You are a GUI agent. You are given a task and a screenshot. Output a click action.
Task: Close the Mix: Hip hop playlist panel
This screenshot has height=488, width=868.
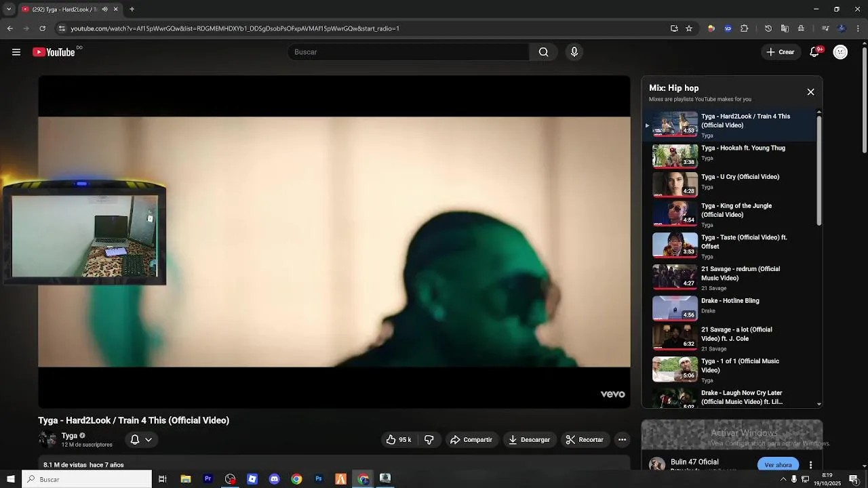[x=810, y=91]
